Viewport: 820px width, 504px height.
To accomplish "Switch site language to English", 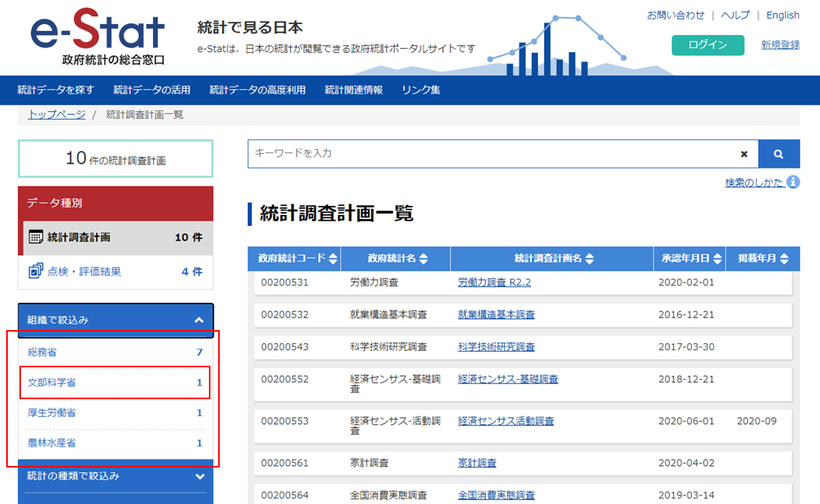I will [782, 16].
